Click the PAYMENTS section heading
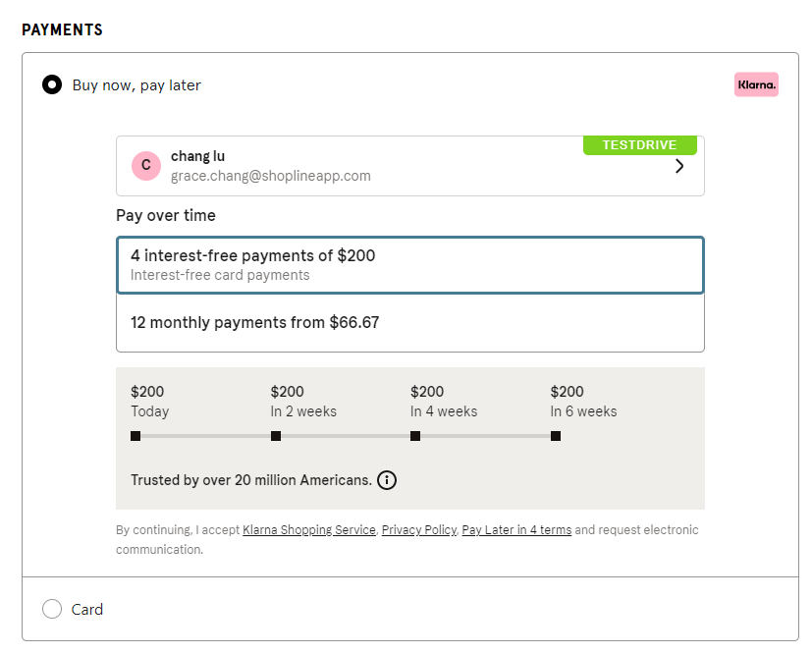The height and width of the screenshot is (654, 812). pyautogui.click(x=62, y=30)
